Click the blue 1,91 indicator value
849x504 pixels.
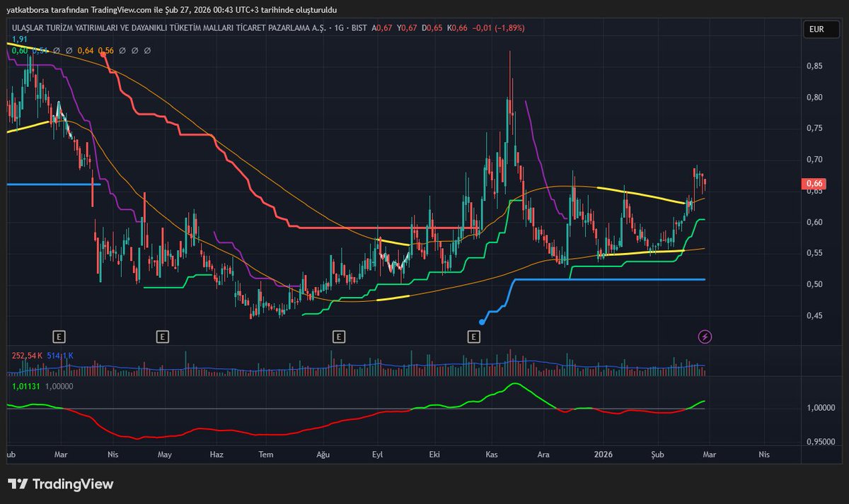tap(20, 39)
